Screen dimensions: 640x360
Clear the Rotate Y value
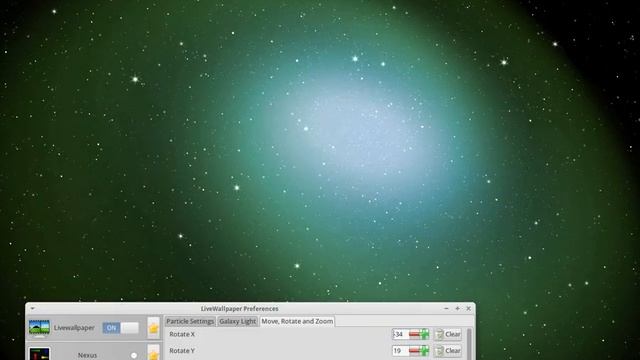pos(448,351)
